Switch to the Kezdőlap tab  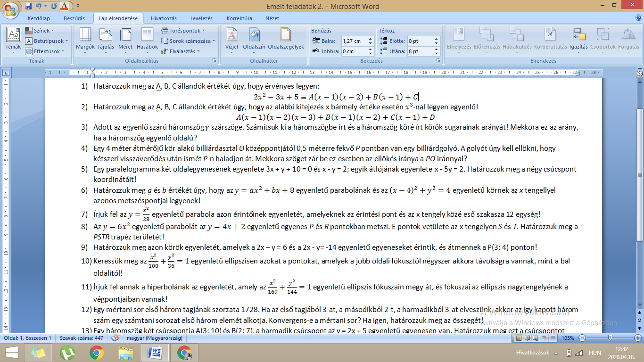(38, 18)
